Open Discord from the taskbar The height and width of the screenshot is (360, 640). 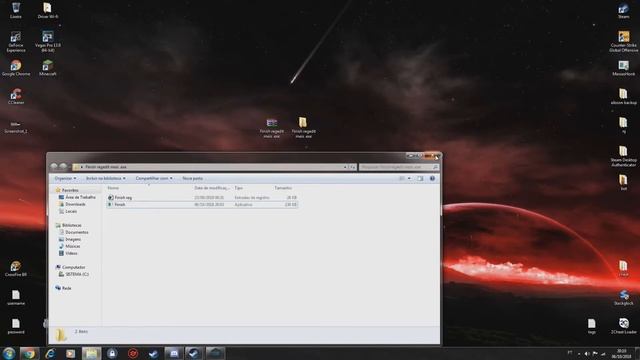(x=174, y=353)
